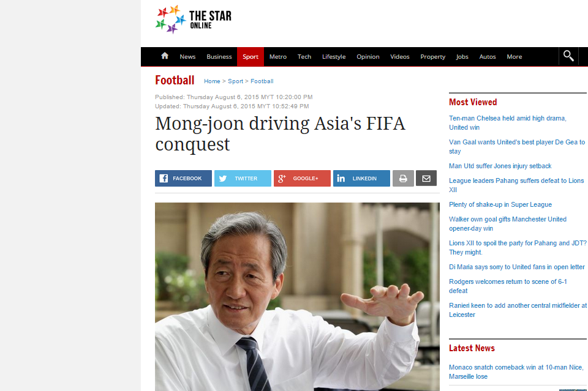The image size is (588, 391).
Task: Share article on LinkedIn
Action: coord(361,178)
